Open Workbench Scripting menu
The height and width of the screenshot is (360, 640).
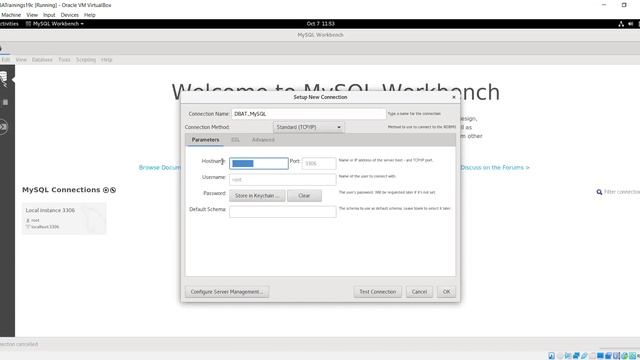click(86, 60)
